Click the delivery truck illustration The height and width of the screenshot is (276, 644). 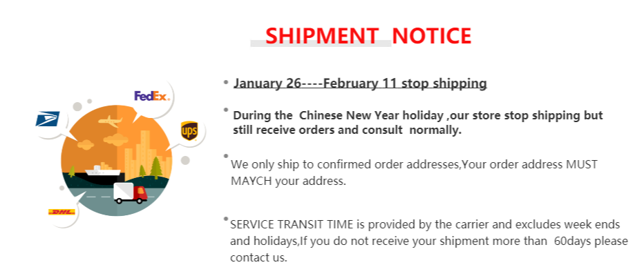click(130, 193)
